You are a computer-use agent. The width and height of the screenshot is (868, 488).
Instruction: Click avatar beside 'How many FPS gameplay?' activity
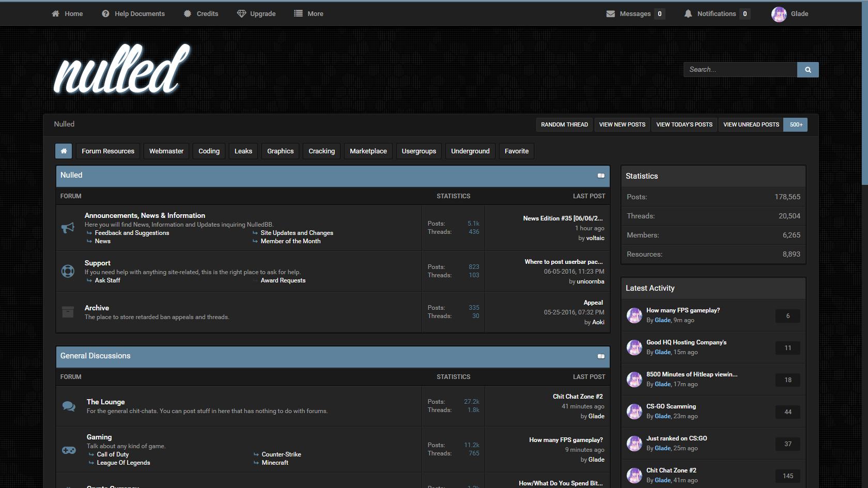click(x=634, y=316)
